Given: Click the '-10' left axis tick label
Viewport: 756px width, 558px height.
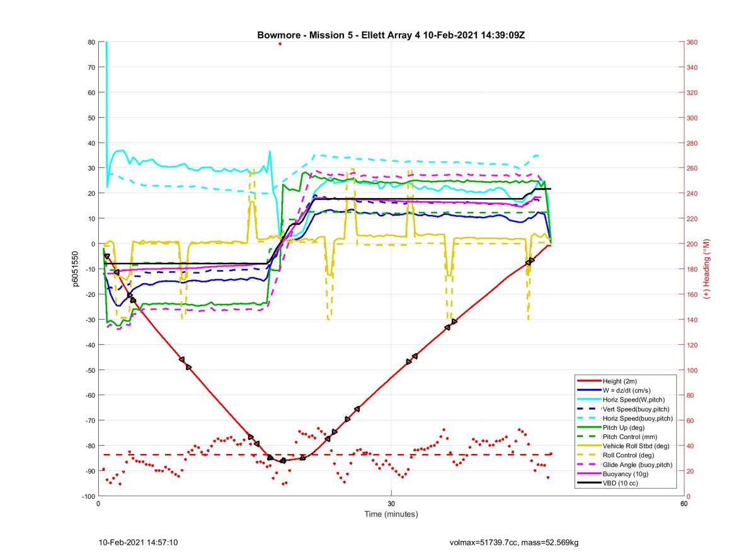Looking at the screenshot, I should [x=89, y=269].
